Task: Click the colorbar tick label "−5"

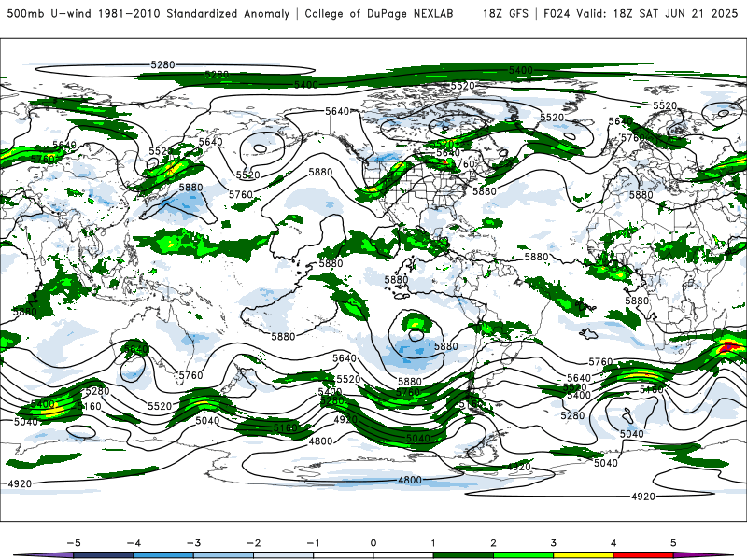Action: [74, 543]
